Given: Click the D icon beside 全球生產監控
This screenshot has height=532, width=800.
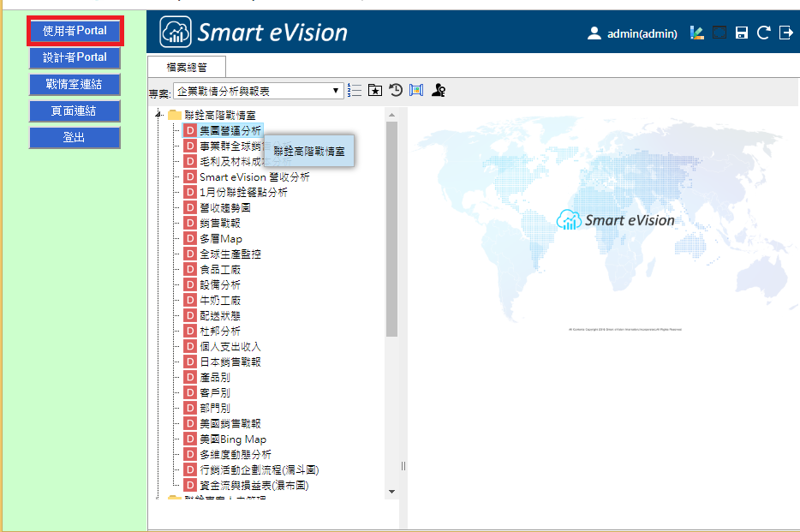Looking at the screenshot, I should [190, 254].
